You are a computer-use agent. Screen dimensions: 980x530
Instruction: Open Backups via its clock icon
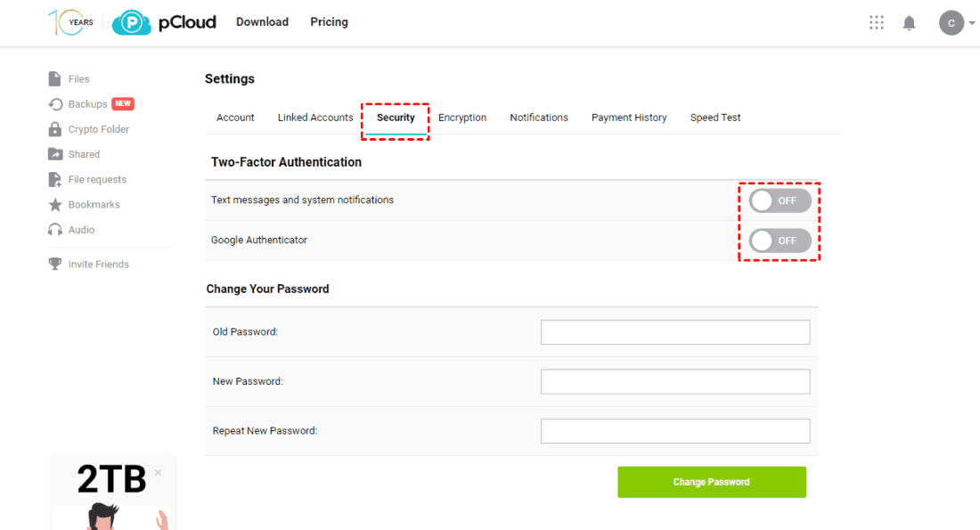point(55,104)
